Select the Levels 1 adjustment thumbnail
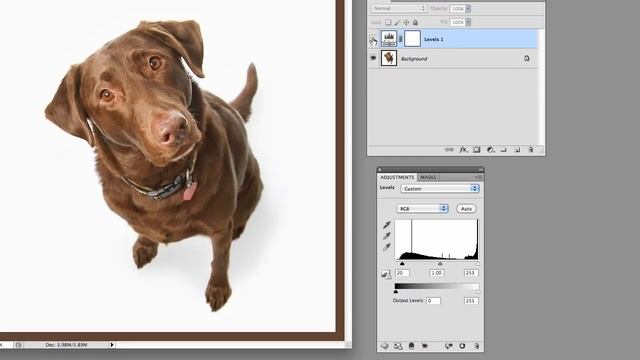 pyautogui.click(x=389, y=39)
